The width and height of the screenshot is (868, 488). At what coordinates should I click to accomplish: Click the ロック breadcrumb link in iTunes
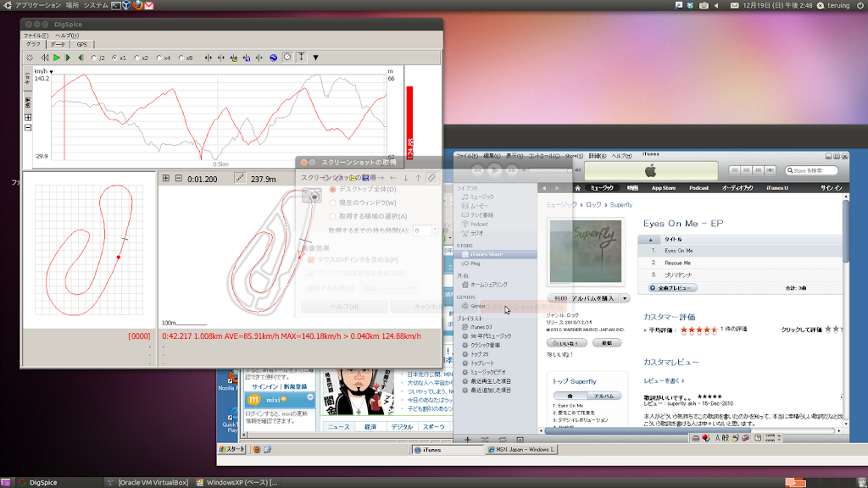[593, 205]
